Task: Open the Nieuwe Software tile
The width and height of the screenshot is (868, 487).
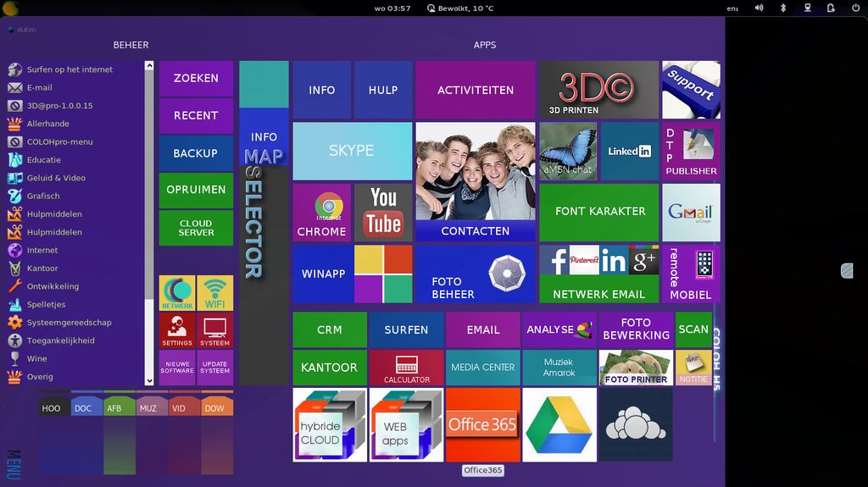Action: click(x=177, y=368)
